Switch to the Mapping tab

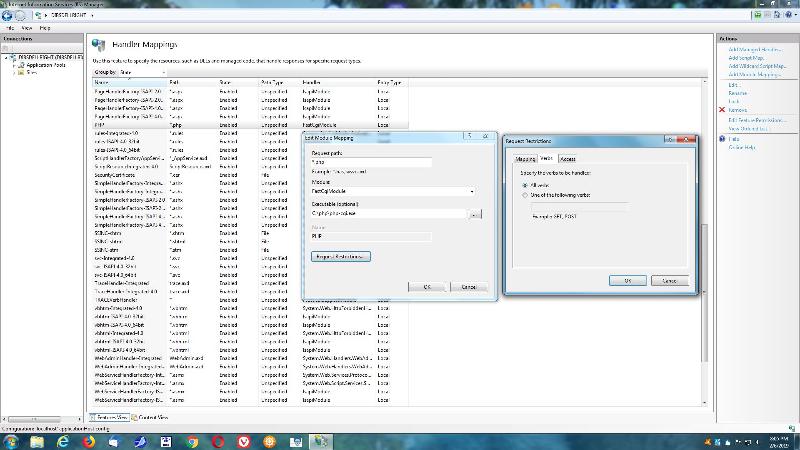(525, 158)
